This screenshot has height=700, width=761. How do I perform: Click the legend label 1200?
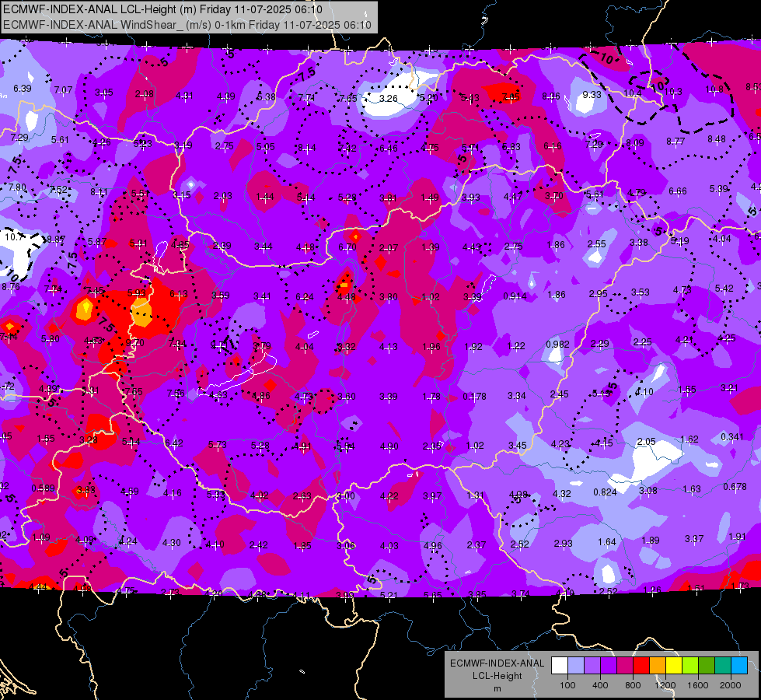[x=665, y=685]
